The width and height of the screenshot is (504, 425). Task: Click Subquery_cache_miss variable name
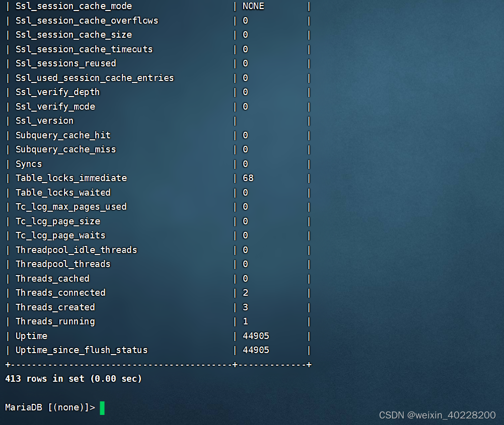click(x=66, y=149)
